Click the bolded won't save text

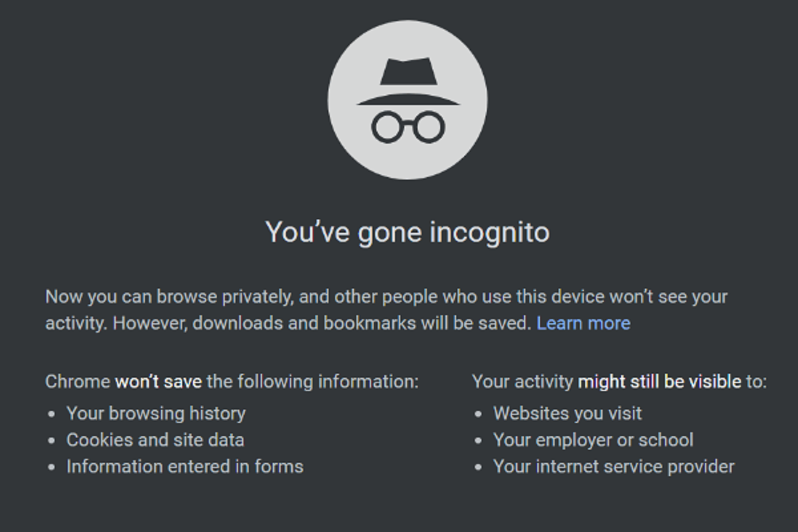click(159, 382)
